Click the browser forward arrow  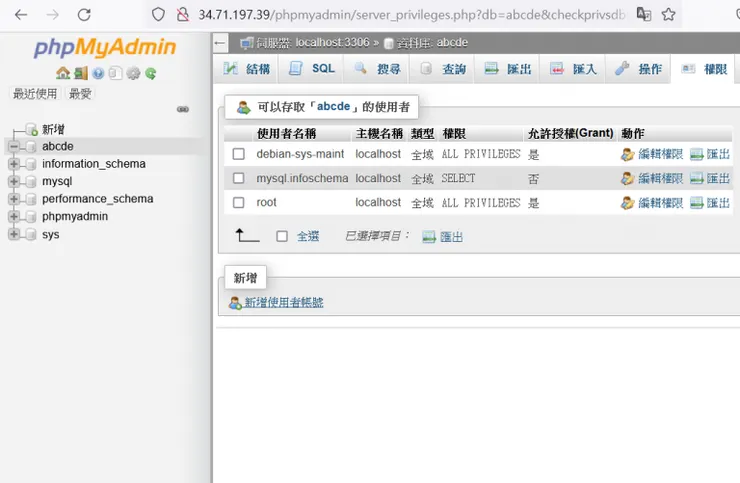pos(52,15)
